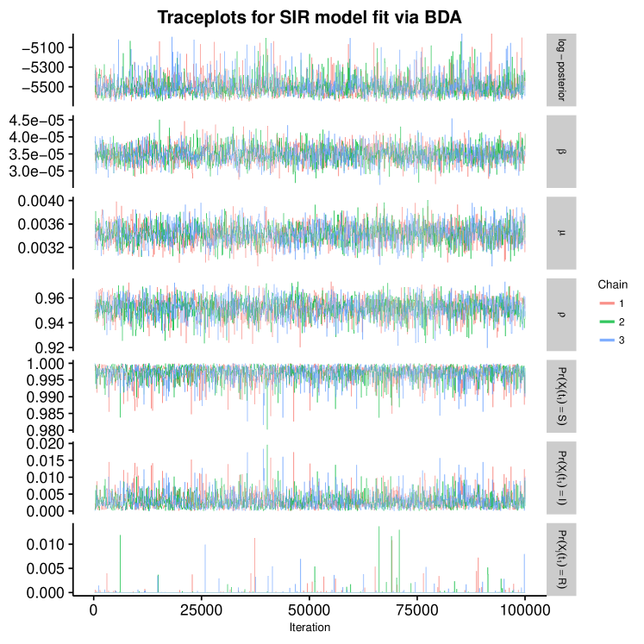Viewport: 644px width, 644px height.
Task: Click the Pr(X(t1)=S) facet strip label
Action: (x=561, y=397)
